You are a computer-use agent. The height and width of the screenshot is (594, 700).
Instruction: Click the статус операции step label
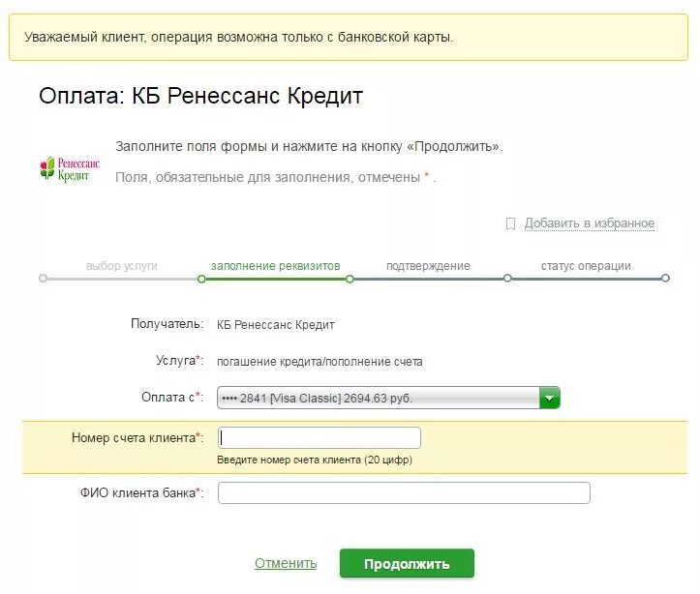(x=586, y=266)
